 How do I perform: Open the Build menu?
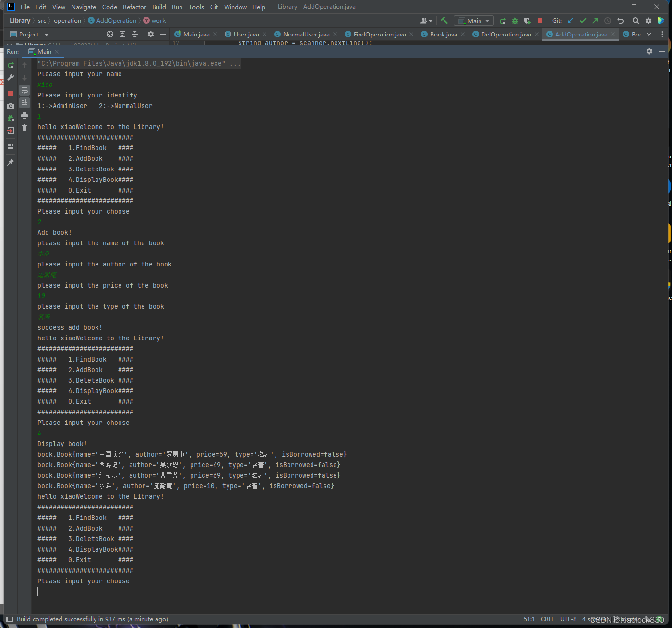159,7
